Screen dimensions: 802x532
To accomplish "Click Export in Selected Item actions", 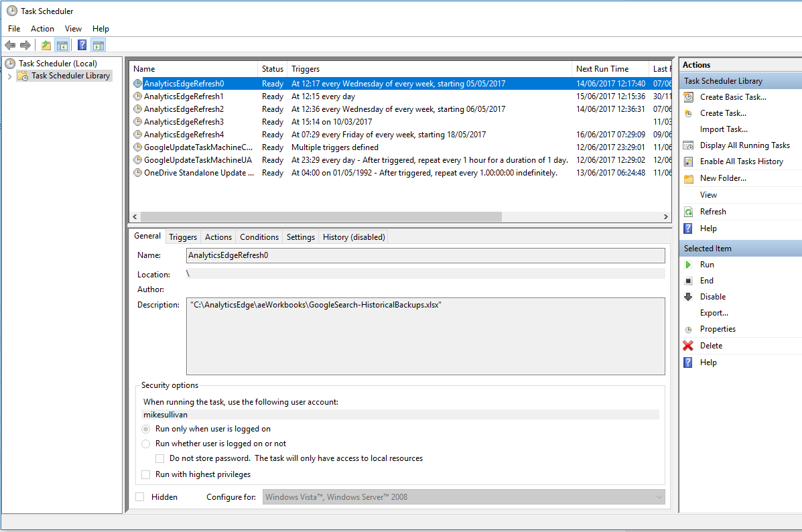I will pos(714,312).
